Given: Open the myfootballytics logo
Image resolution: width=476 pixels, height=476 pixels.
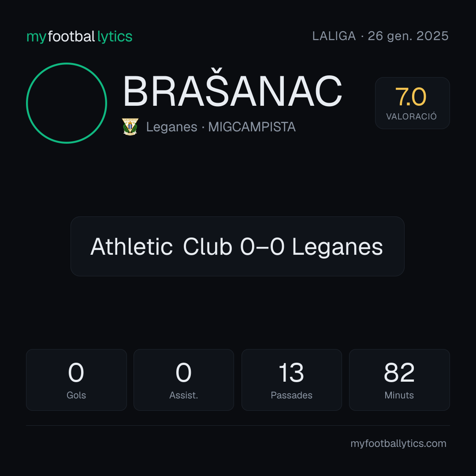Looking at the screenshot, I should [79, 37].
